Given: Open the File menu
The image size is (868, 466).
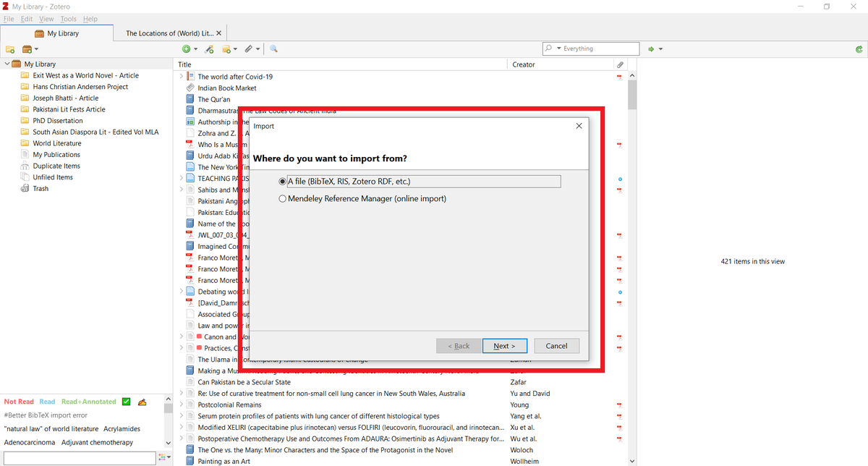Looking at the screenshot, I should coord(9,19).
